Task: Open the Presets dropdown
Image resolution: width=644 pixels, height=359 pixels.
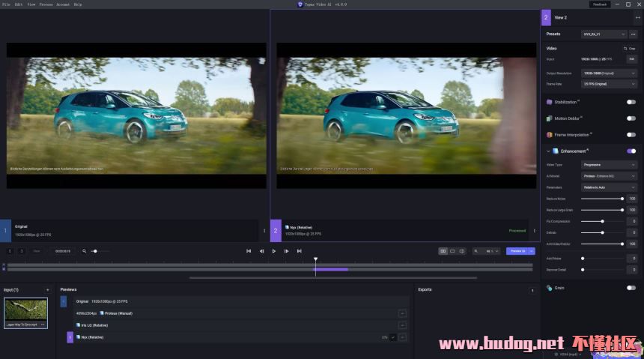Action: coord(604,34)
